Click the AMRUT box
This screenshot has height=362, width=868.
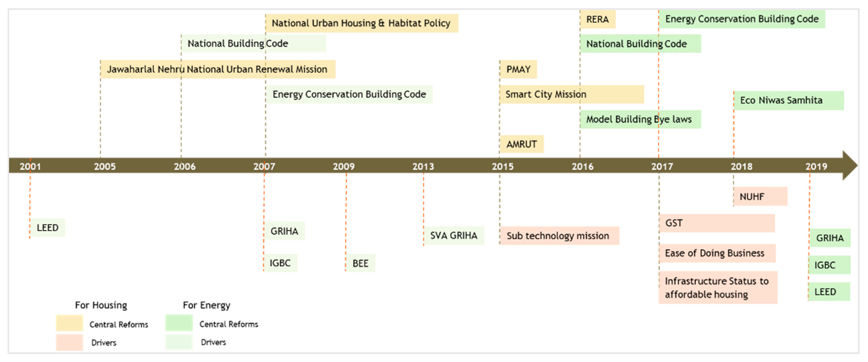(x=522, y=144)
